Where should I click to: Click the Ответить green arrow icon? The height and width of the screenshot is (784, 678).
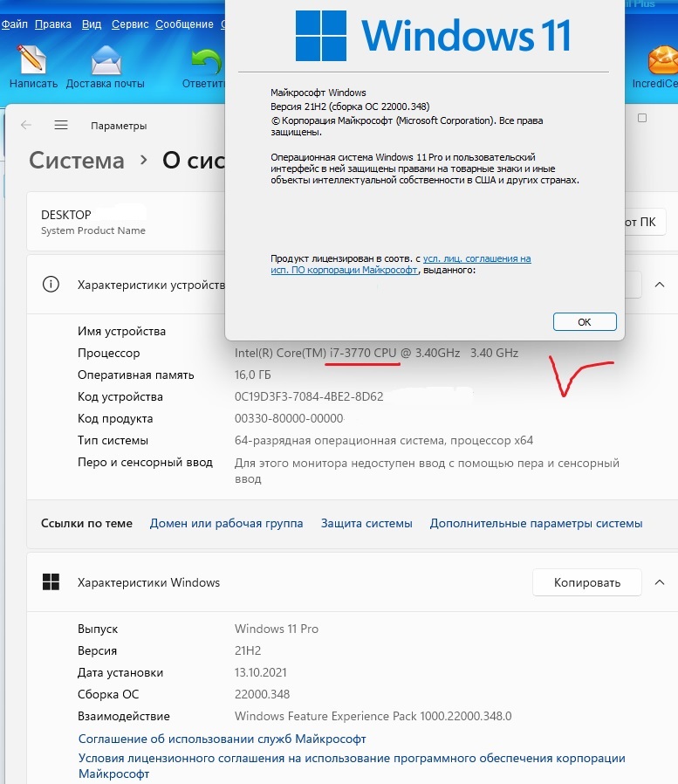click(206, 61)
